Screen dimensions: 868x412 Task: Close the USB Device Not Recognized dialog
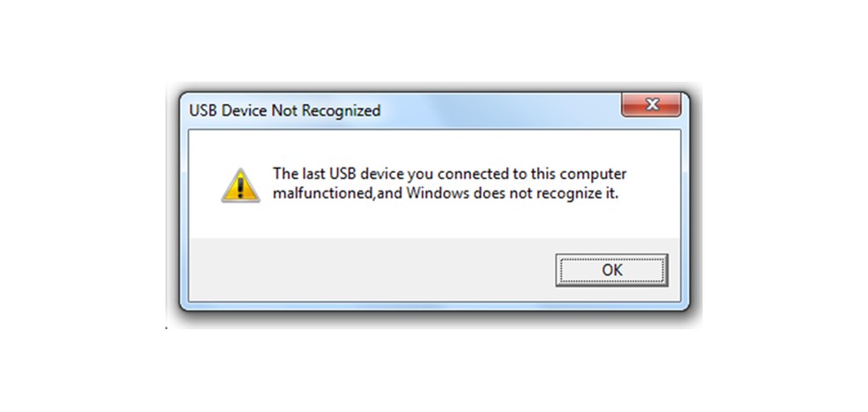[651, 105]
